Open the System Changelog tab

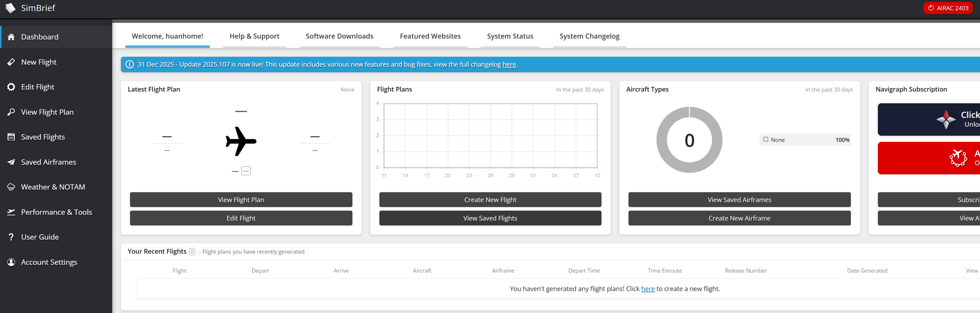[589, 36]
